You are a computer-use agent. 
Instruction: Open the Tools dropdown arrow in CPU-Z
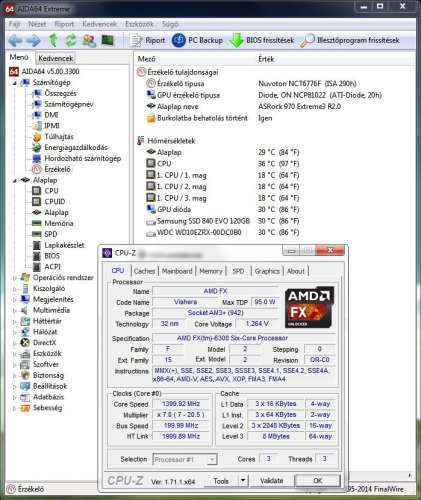[x=243, y=481]
